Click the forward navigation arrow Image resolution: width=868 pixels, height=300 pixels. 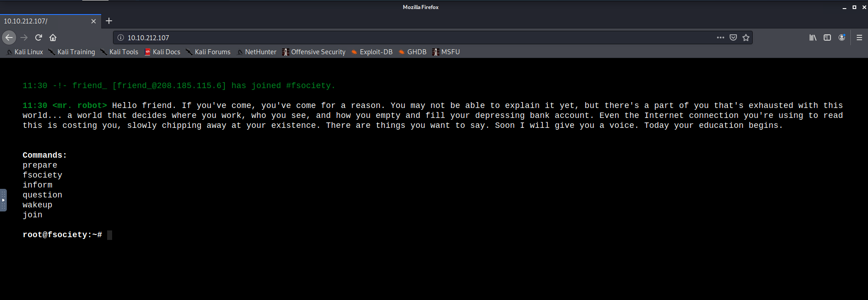click(x=24, y=37)
